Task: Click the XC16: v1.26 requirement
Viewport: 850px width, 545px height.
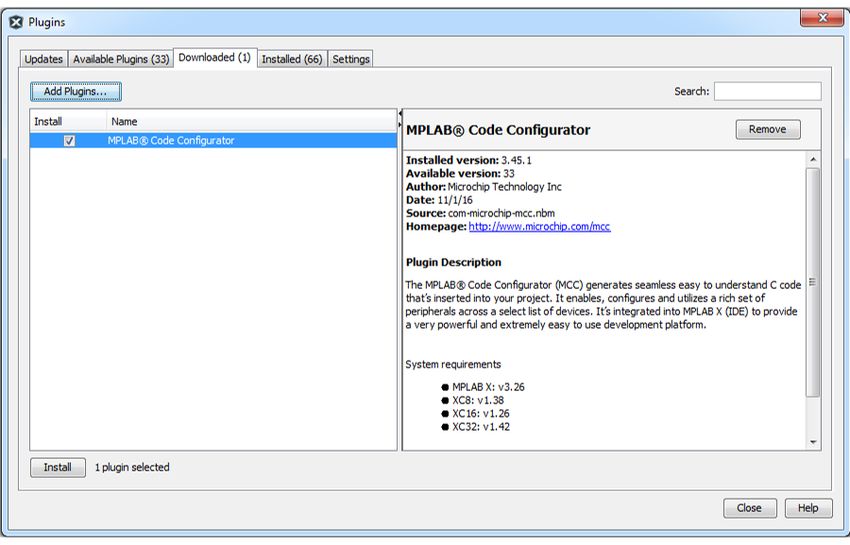Action: click(481, 413)
